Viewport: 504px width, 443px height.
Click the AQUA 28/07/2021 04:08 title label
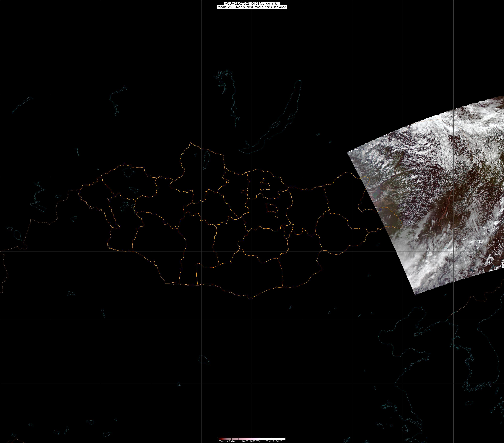point(252,3)
